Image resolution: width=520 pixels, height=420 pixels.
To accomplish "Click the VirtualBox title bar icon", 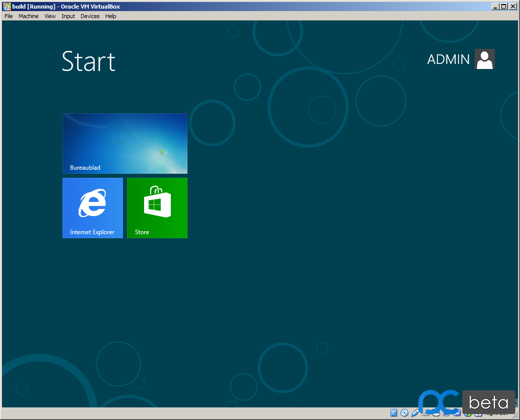I will 7,7.
